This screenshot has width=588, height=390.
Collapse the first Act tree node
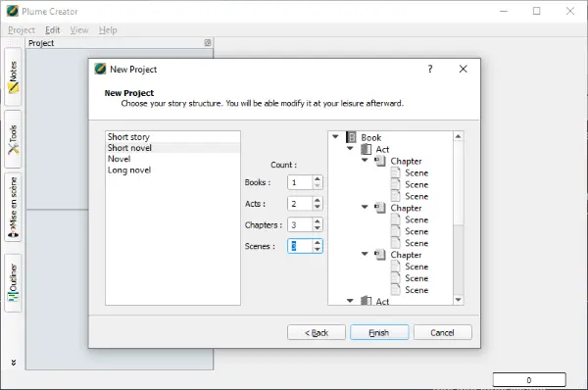pos(350,149)
